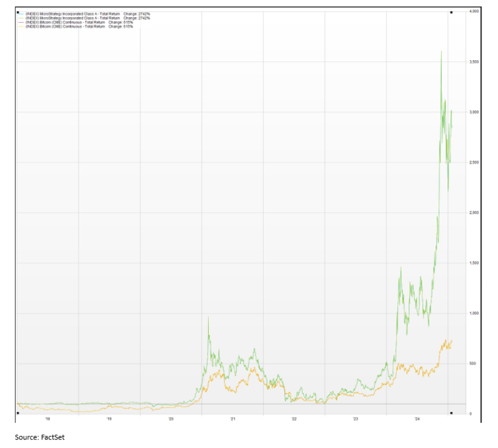The width and height of the screenshot is (498, 448).
Task: Click the "Source: FactSet" caption
Action: pos(40,437)
